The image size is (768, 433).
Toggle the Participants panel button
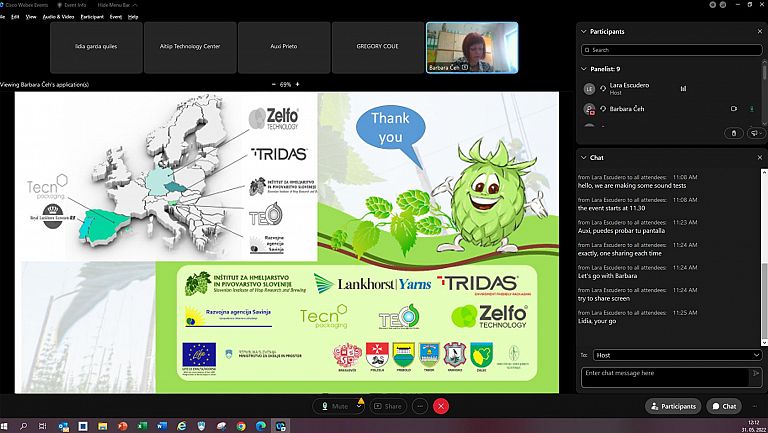[673, 406]
